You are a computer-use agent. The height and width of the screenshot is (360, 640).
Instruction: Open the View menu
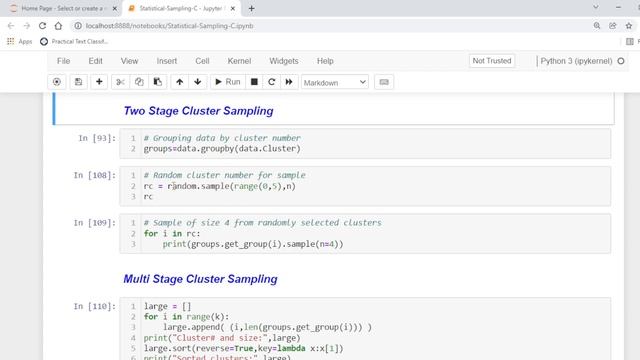click(129, 61)
